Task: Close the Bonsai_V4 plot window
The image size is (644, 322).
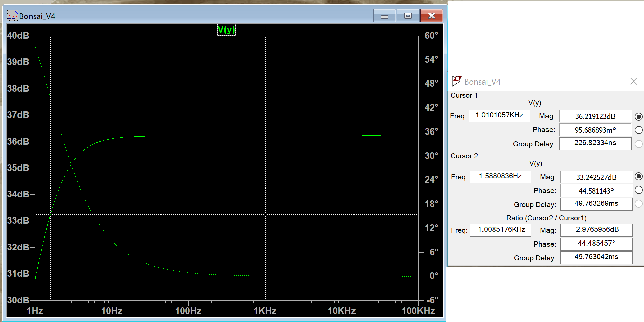Action: (432, 16)
